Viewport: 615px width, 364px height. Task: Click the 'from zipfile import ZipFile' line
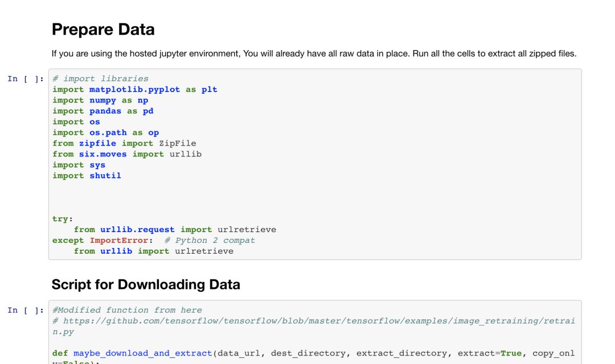click(x=124, y=143)
